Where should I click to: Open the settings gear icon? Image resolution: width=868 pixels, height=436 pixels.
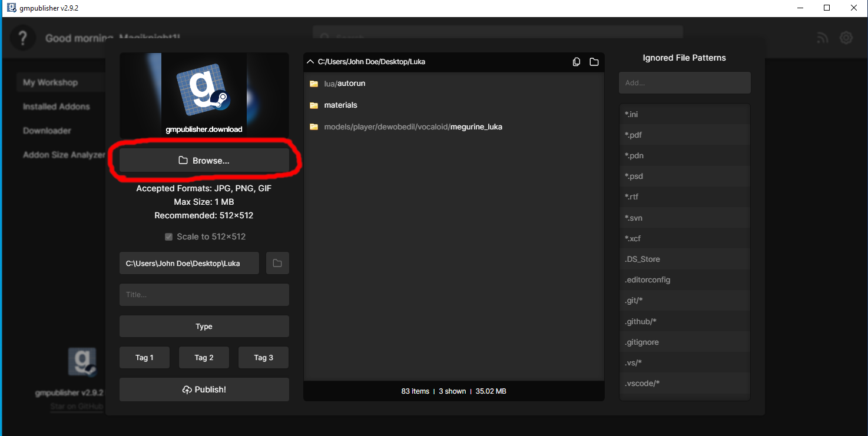846,38
